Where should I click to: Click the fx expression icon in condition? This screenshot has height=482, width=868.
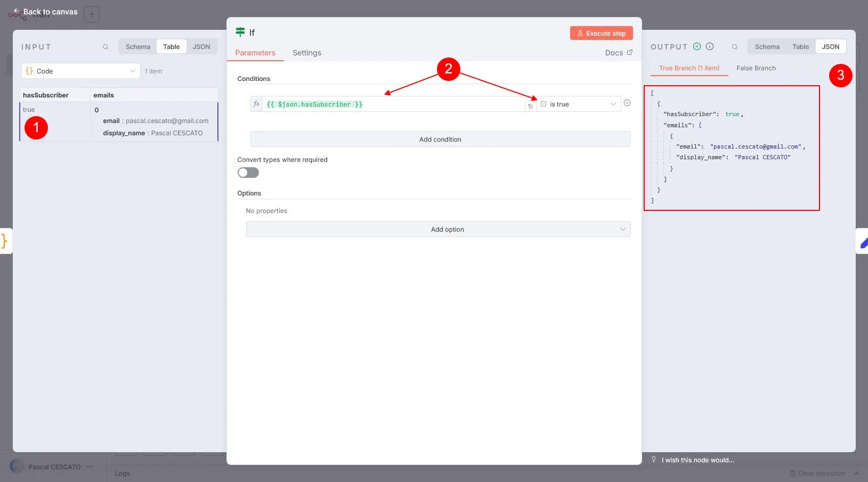(256, 104)
